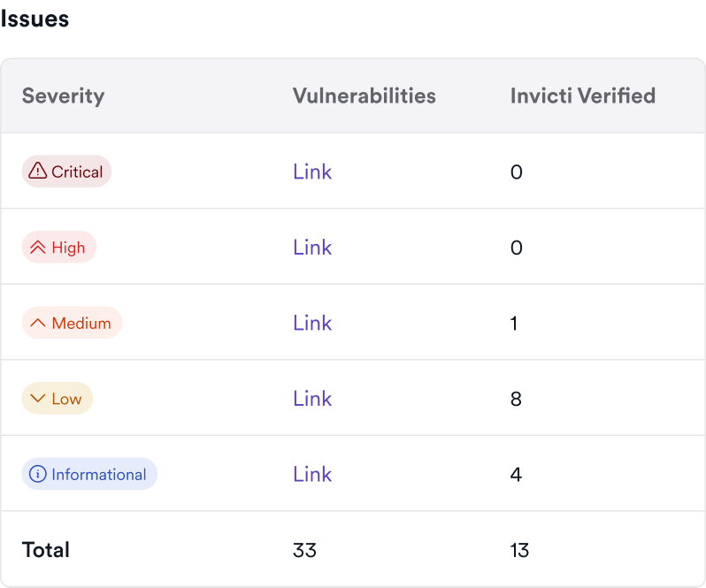
Task: Follow the Medium vulnerabilities Link
Action: [x=312, y=323]
